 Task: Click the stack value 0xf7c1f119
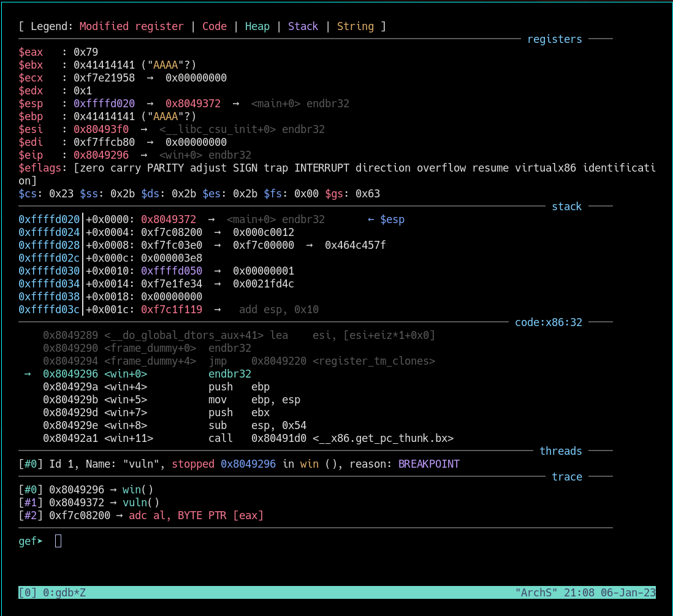tap(172, 310)
